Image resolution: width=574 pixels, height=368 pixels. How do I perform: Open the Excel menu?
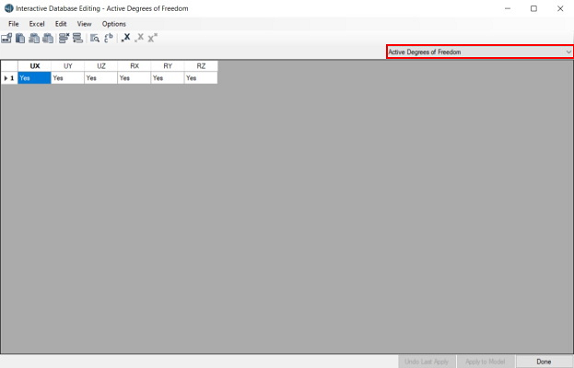pos(37,24)
